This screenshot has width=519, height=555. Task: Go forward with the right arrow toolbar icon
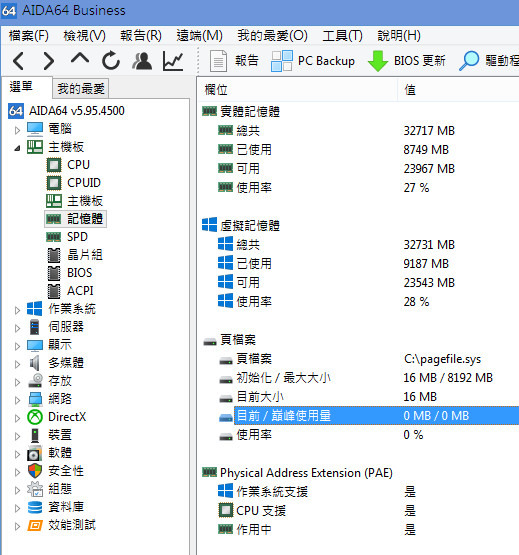49,61
